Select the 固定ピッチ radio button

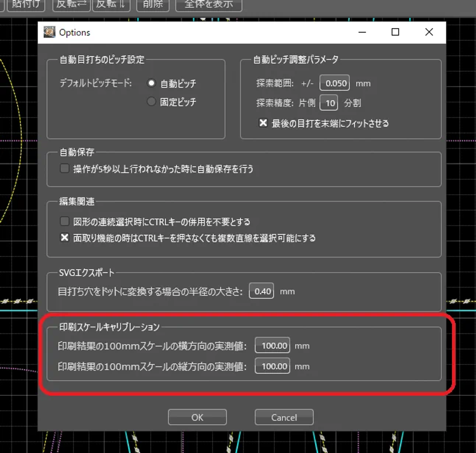pos(151,101)
